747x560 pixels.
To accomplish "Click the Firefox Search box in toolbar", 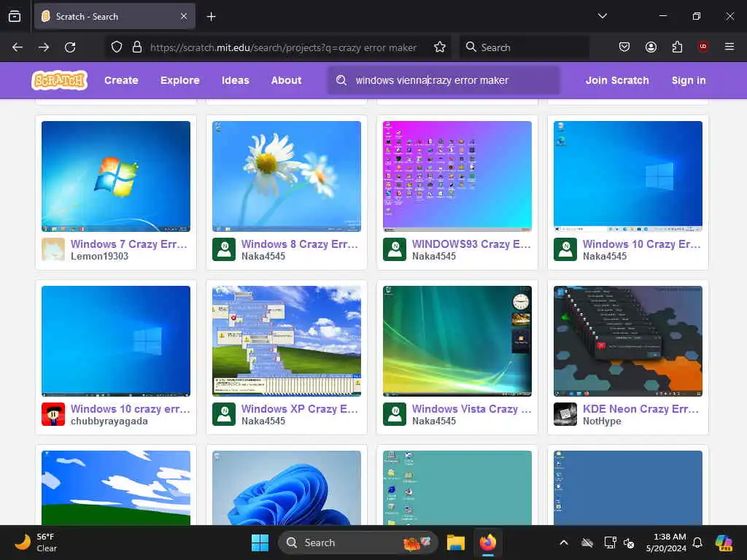I will point(524,47).
